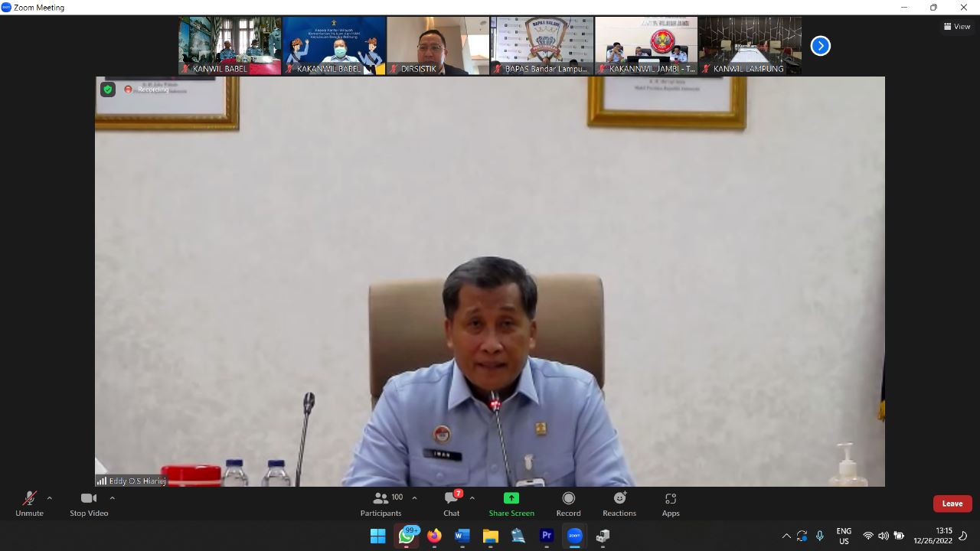Expand audio options arrow beside Unmute
Viewport: 980px width, 551px height.
pos(50,498)
